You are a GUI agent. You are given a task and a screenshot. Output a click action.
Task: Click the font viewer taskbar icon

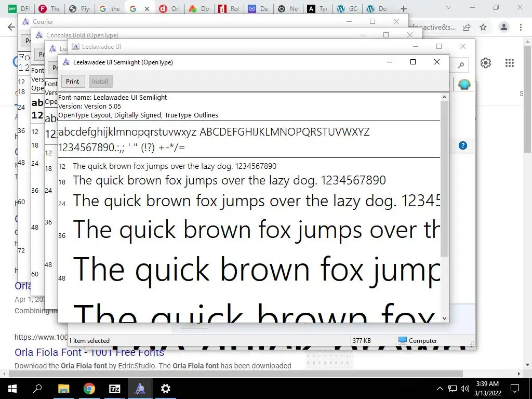point(139,389)
